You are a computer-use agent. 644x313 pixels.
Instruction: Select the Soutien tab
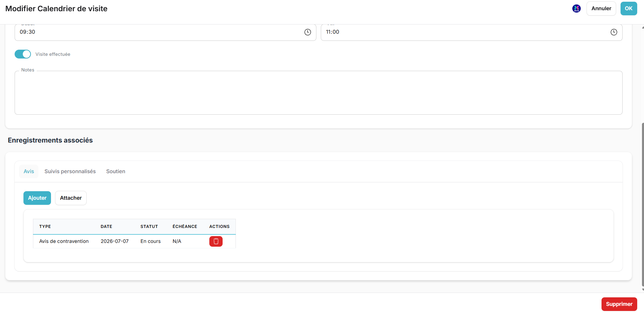click(116, 171)
